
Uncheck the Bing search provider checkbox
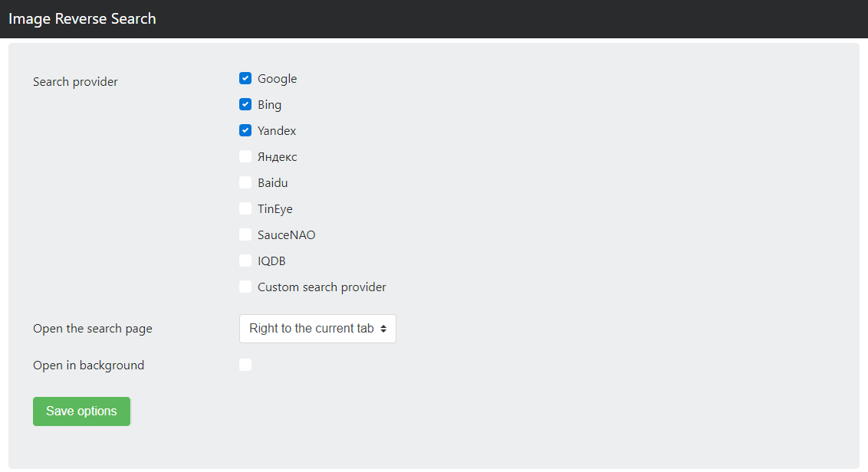(x=245, y=104)
